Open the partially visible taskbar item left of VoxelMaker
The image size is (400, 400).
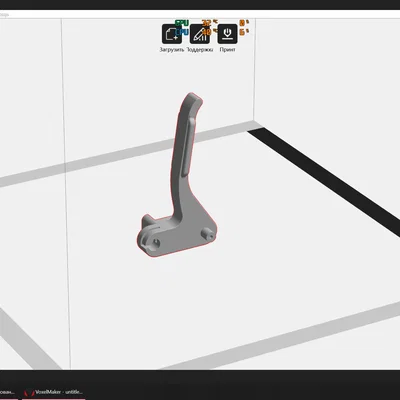pyautogui.click(x=8, y=392)
